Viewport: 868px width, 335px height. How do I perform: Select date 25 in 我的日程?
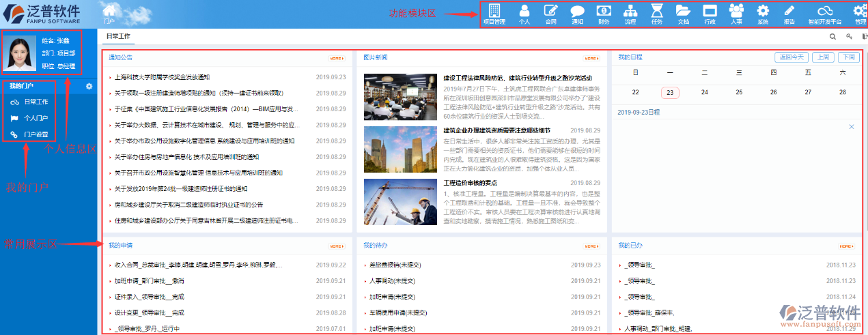739,92
